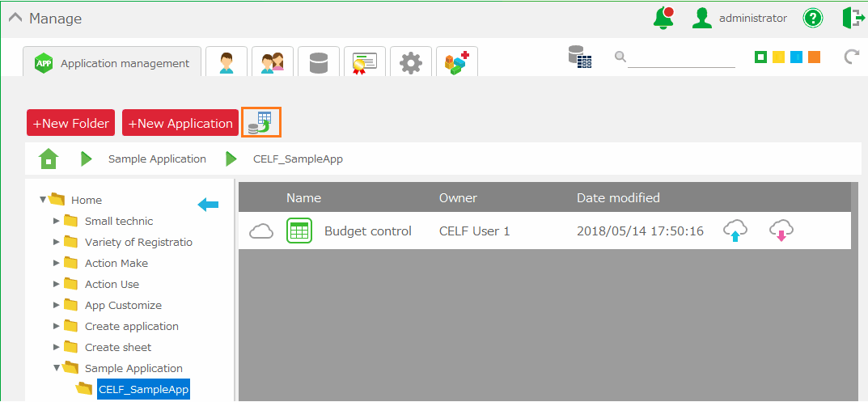Open the help question mark icon
868x402 pixels.
pyautogui.click(x=813, y=18)
